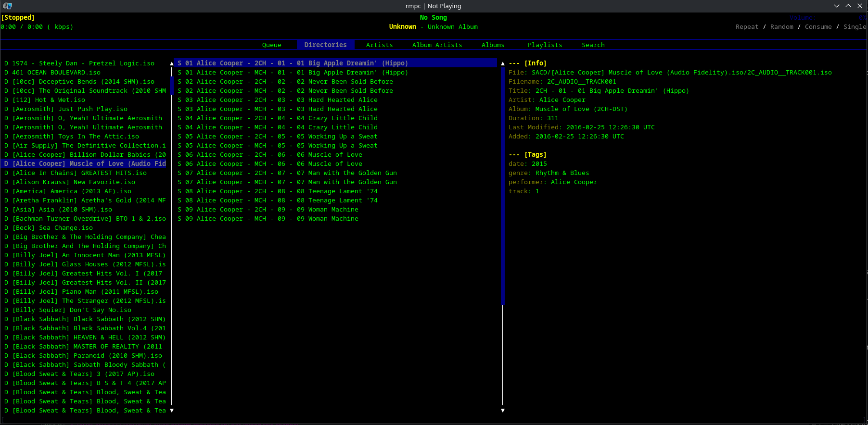Select '[Bachman Turner Overdrive] BTO 1 & 2.iso'
868x425 pixels.
click(x=85, y=219)
